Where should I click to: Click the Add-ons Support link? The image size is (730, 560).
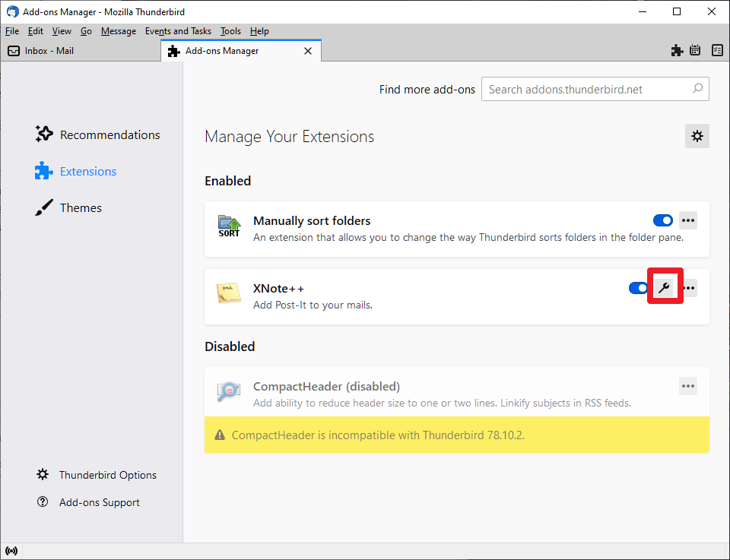coord(99,502)
